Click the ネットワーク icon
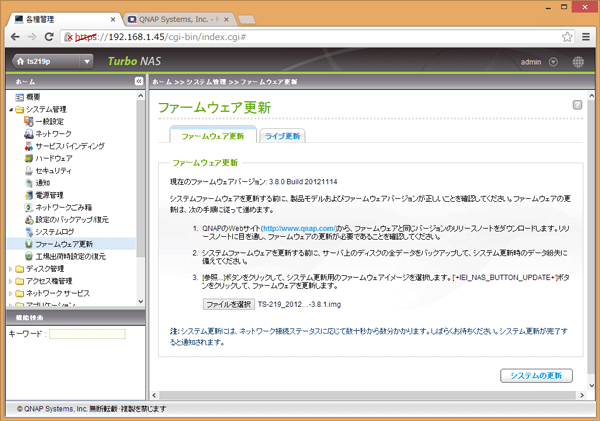 (x=29, y=134)
